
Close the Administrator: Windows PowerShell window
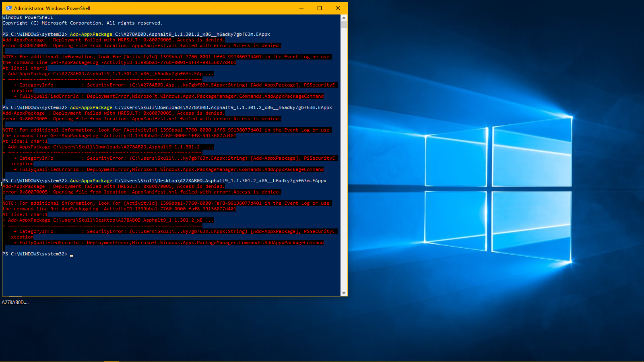pyautogui.click(x=338, y=8)
